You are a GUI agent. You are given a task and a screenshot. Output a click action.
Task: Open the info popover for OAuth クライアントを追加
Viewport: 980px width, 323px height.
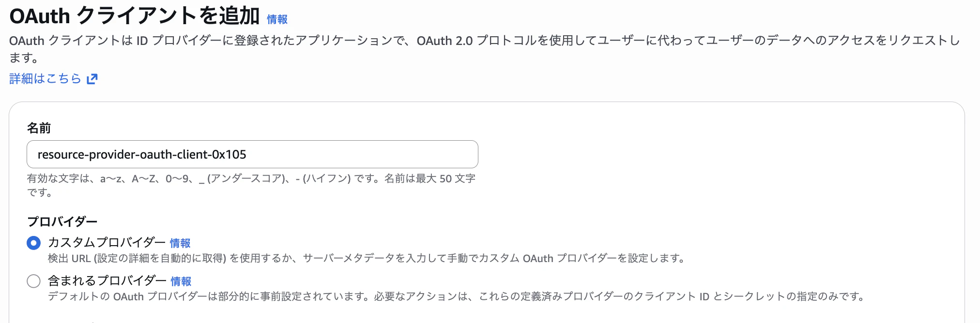[276, 19]
